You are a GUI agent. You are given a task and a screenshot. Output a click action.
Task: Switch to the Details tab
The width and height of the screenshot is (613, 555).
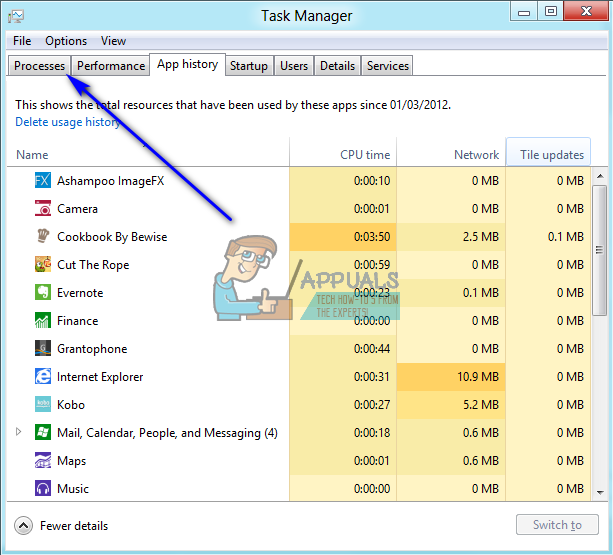click(337, 66)
